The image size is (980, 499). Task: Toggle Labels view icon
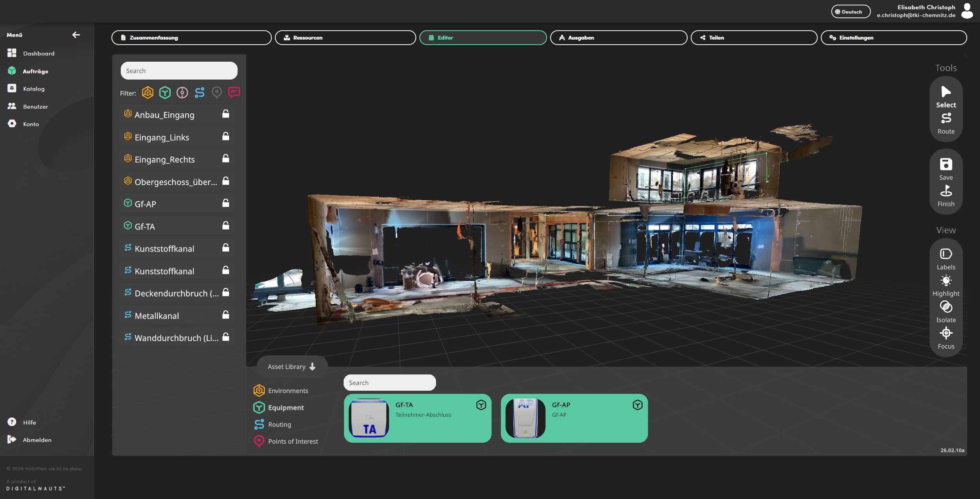946,254
